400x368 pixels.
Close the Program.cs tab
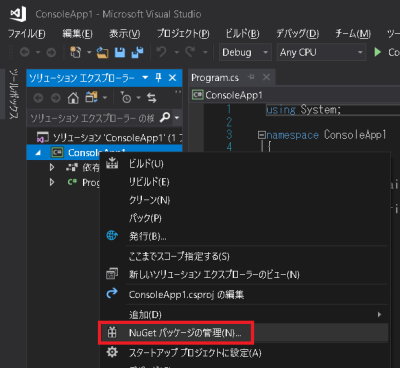coord(266,77)
